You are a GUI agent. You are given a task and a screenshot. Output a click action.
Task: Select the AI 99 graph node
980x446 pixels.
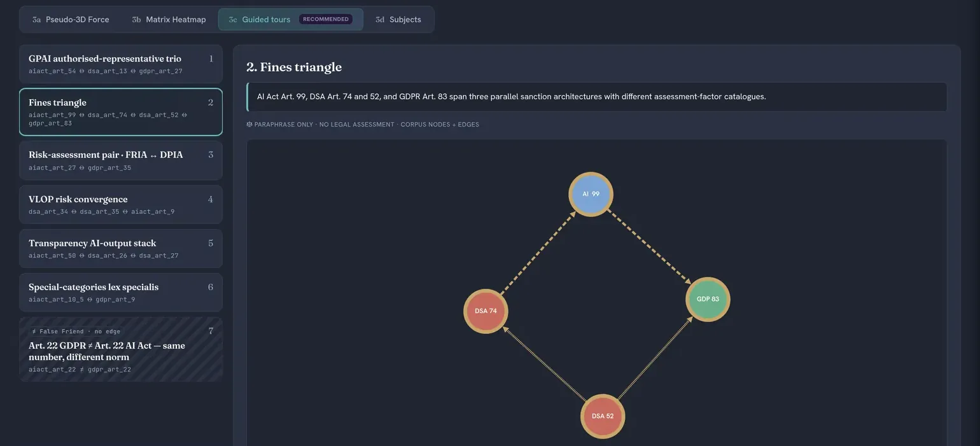tap(591, 194)
